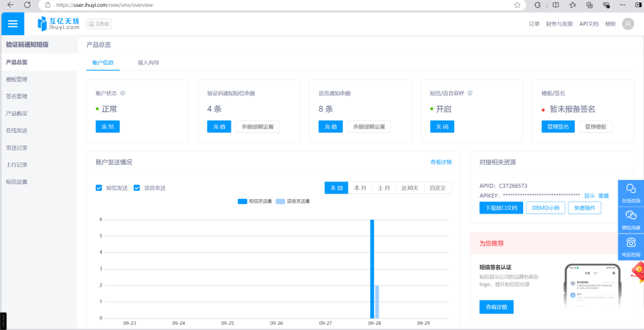Click 查看详情 under 短信签名认证
Image resolution: width=644 pixels, height=330 pixels.
tap(497, 307)
